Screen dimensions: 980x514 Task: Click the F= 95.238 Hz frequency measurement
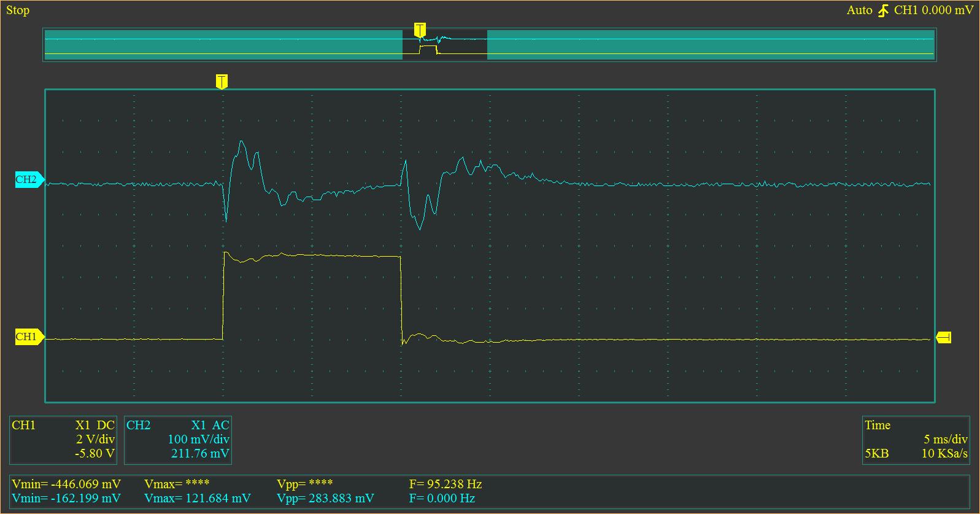click(x=446, y=484)
